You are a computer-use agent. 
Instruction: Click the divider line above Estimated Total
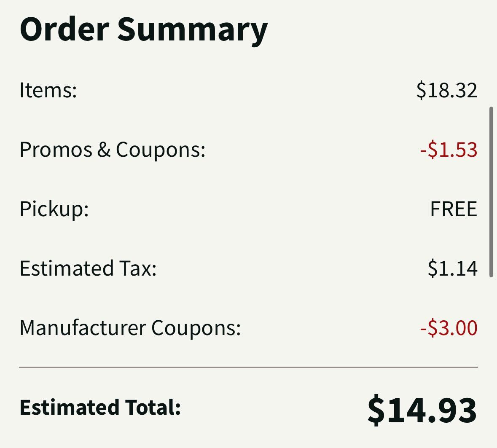coord(248,368)
